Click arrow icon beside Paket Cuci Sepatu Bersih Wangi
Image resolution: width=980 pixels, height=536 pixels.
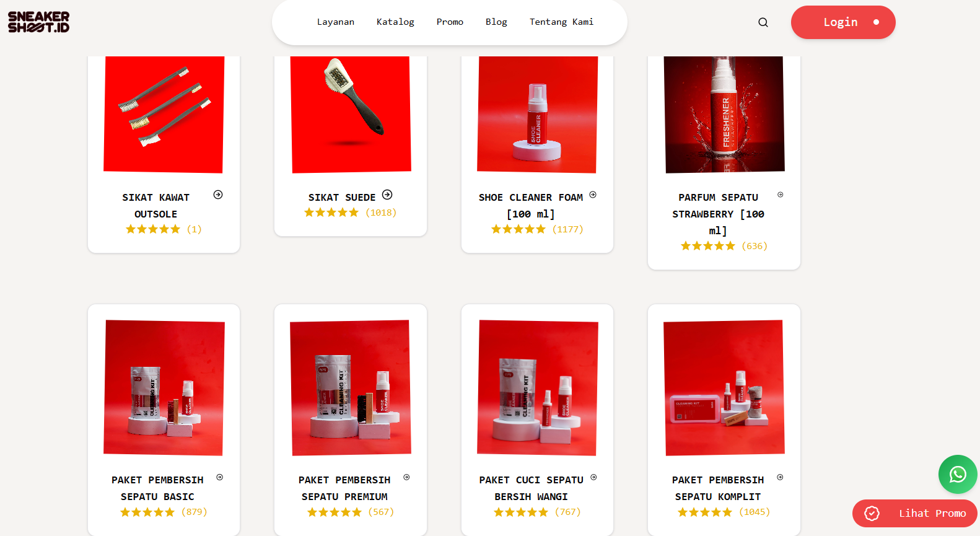(x=593, y=477)
